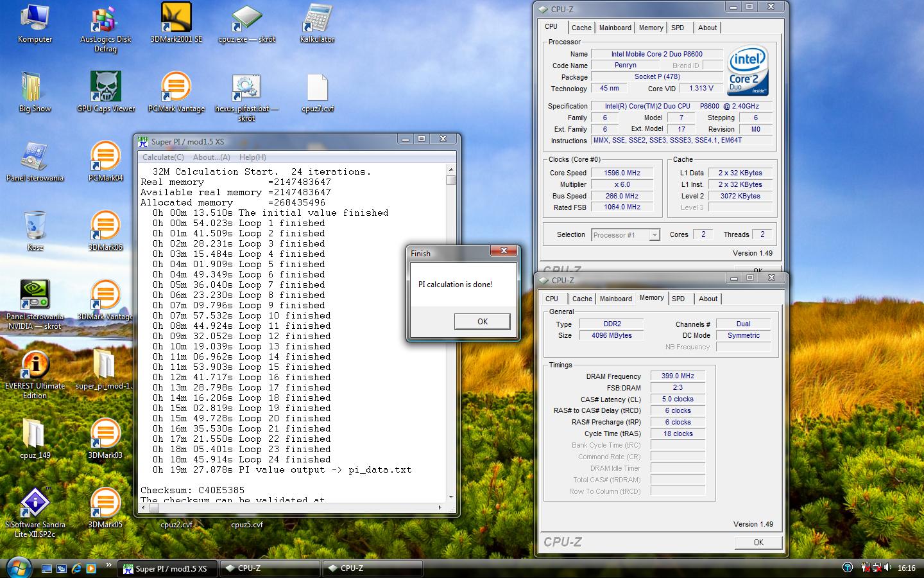
Task: Open the Kosz recycle bin icon
Action: coord(35,231)
